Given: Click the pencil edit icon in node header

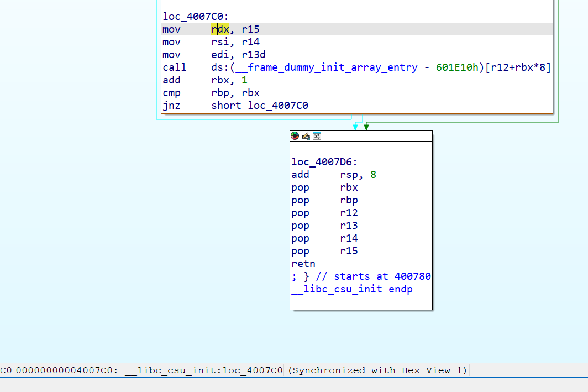Looking at the screenshot, I should click(x=306, y=136).
